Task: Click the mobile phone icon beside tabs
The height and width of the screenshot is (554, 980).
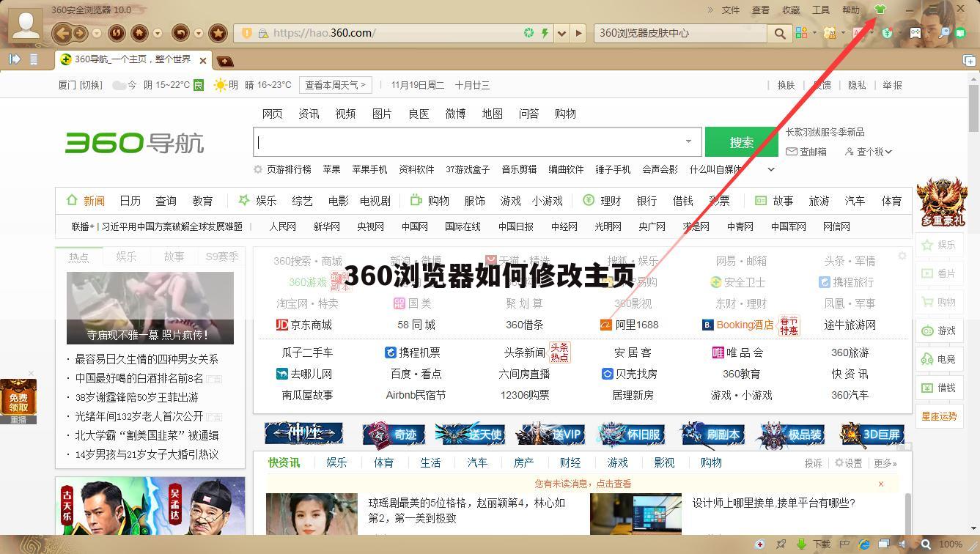Action: click(34, 59)
